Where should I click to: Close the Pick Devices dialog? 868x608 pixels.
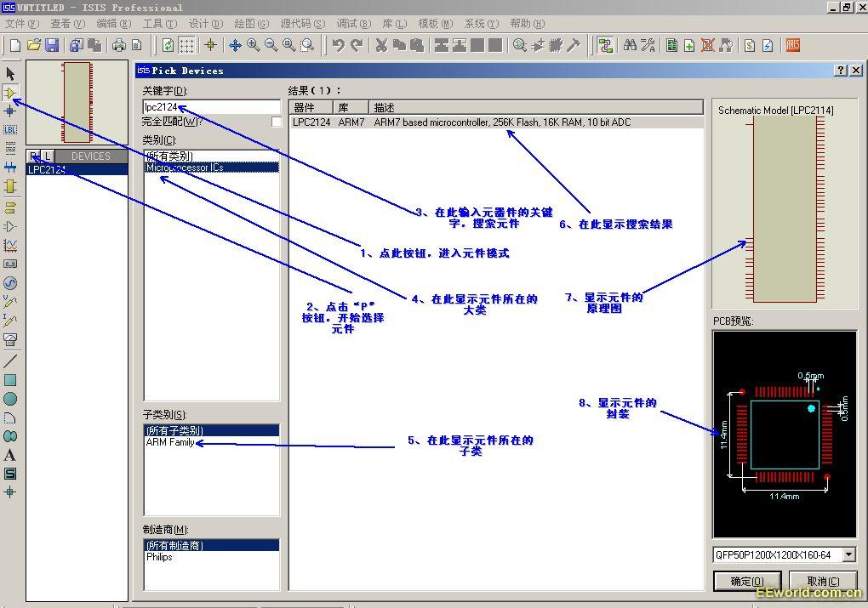click(x=856, y=71)
